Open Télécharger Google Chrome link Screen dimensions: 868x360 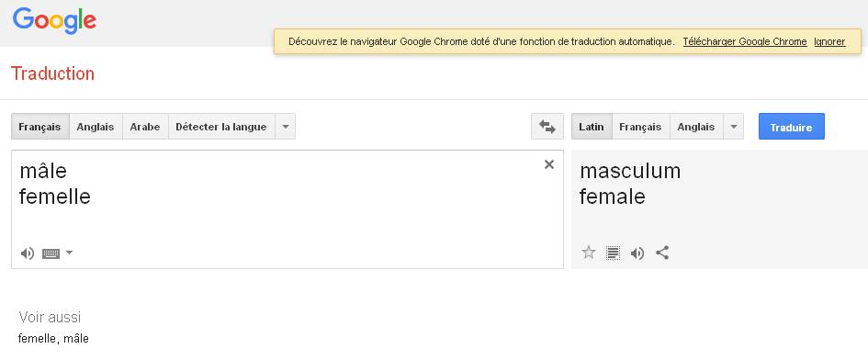(745, 41)
